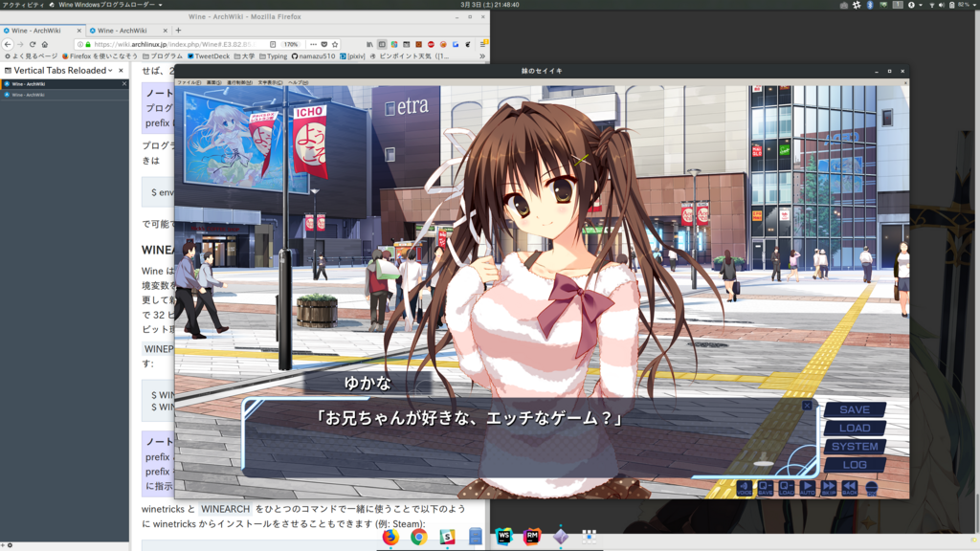Open vertical tabs settings gear icon
Viewport: 980px width, 551px height.
pyautogui.click(x=10, y=545)
